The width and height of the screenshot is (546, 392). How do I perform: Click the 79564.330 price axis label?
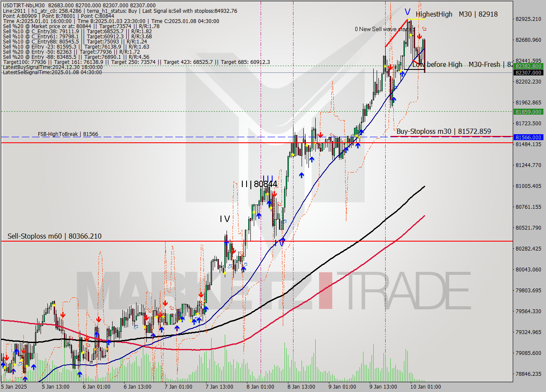tap(529, 311)
